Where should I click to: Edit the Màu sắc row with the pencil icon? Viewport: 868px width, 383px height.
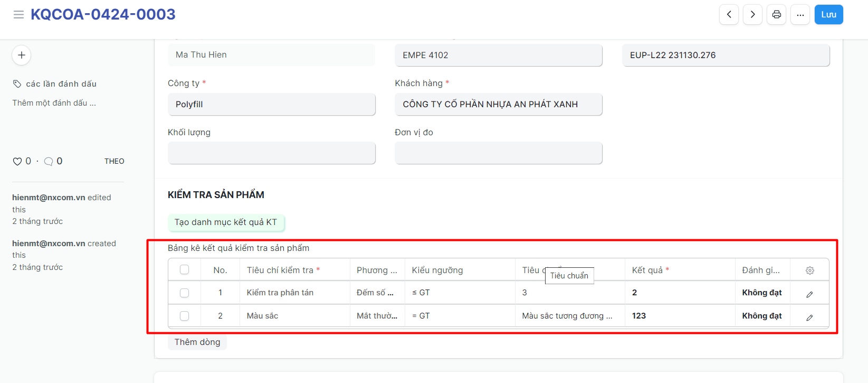point(809,317)
